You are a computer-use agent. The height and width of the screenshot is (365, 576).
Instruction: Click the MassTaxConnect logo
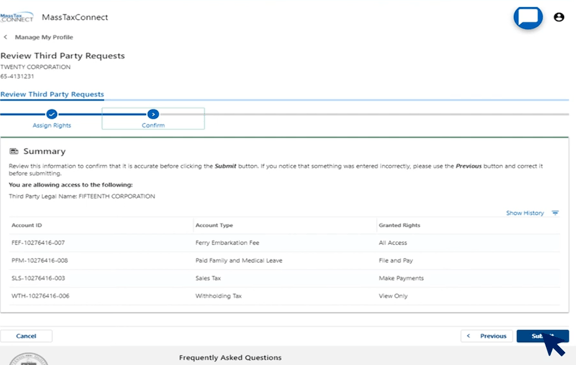click(17, 17)
